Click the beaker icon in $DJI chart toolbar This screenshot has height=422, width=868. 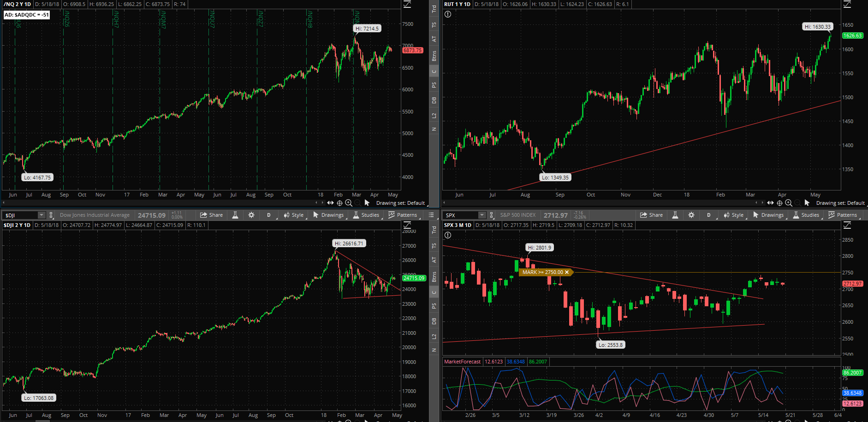[x=235, y=215]
